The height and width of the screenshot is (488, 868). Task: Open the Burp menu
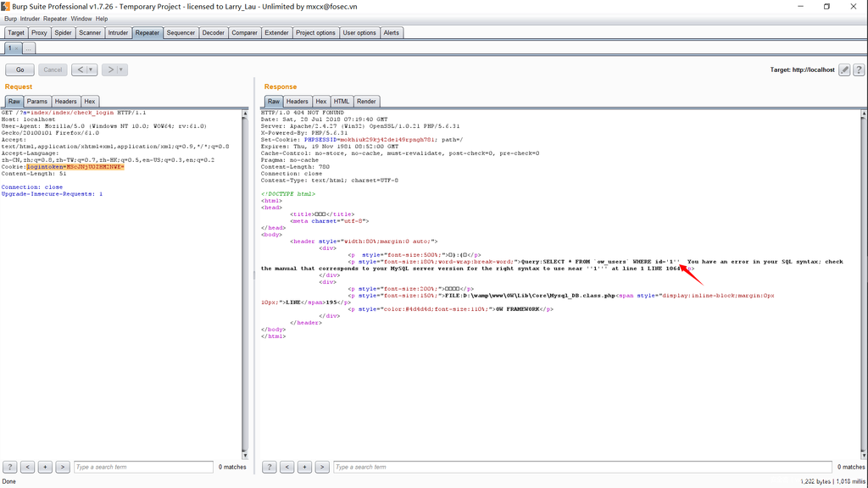pyautogui.click(x=10, y=18)
